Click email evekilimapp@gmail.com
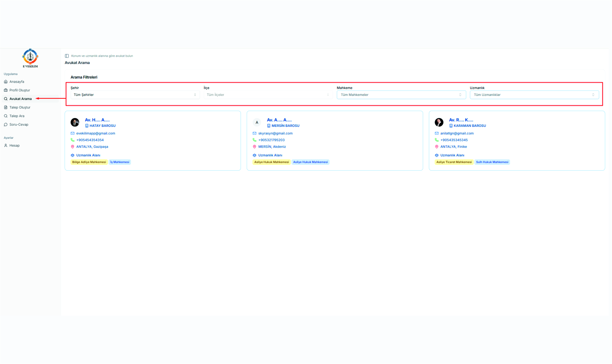The width and height of the screenshot is (612, 364). (x=95, y=133)
